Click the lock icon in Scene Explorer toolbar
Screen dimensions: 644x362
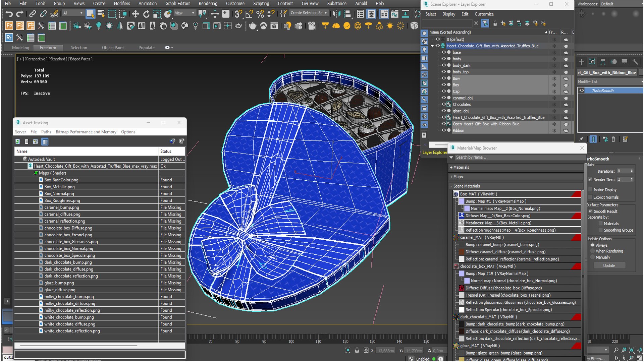click(x=495, y=23)
